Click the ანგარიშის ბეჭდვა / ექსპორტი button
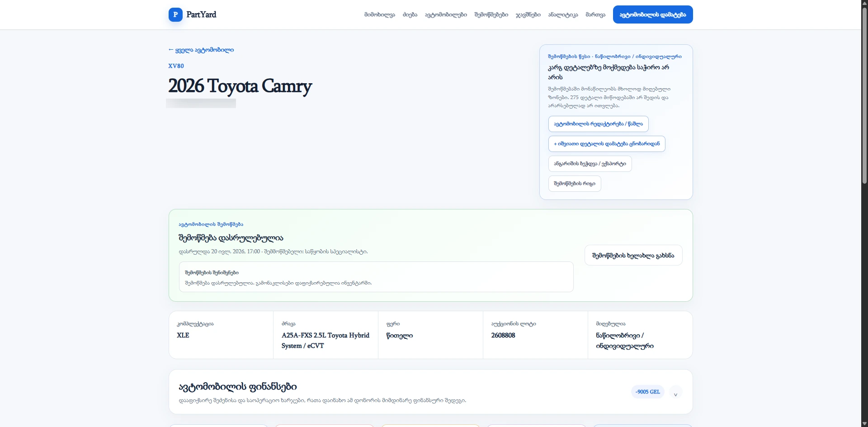This screenshot has width=868, height=427. pos(590,164)
